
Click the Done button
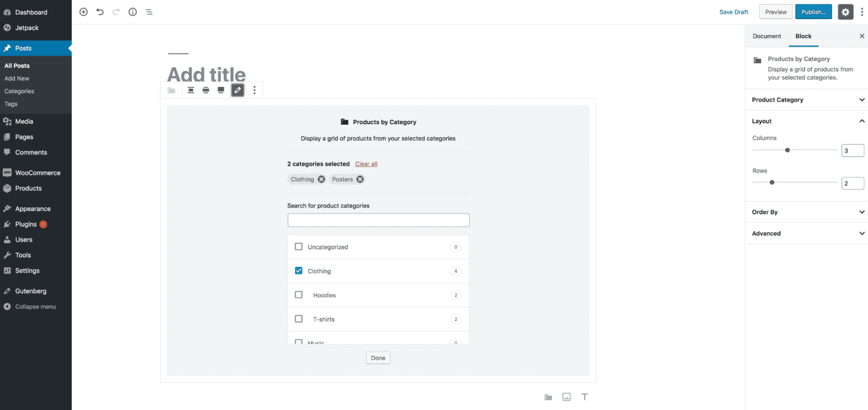(x=378, y=358)
